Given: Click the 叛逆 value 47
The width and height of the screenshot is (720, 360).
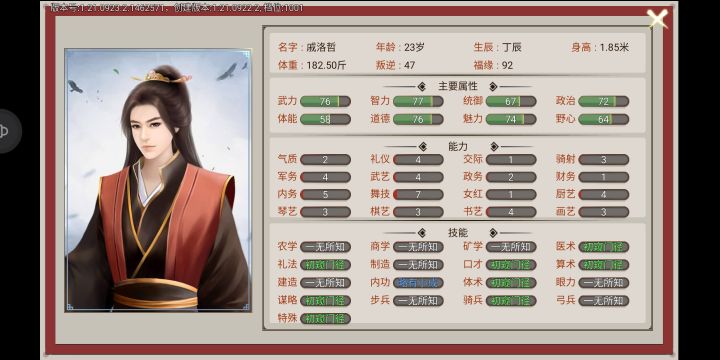Looking at the screenshot, I should pos(410,65).
